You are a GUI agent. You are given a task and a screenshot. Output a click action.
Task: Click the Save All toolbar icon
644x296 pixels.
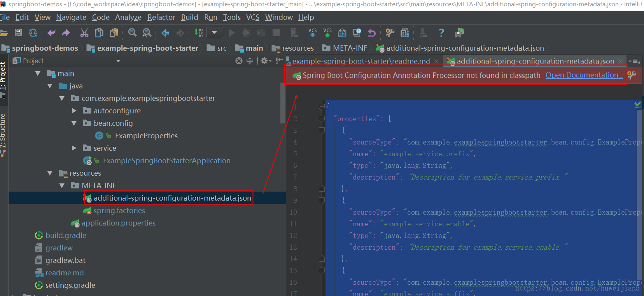[x=18, y=33]
